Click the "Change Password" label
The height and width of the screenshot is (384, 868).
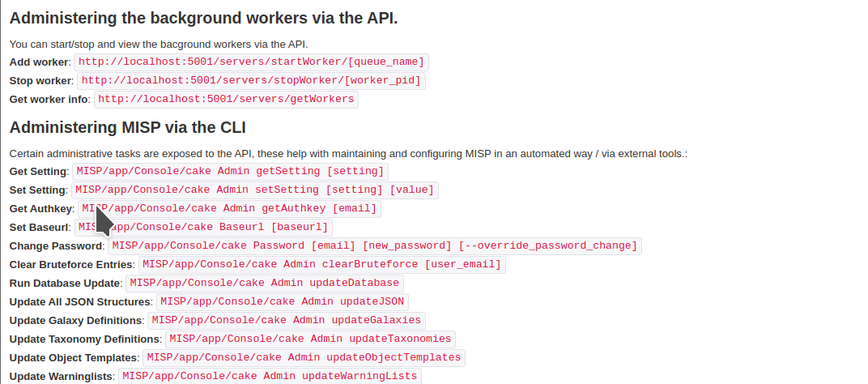pos(57,246)
